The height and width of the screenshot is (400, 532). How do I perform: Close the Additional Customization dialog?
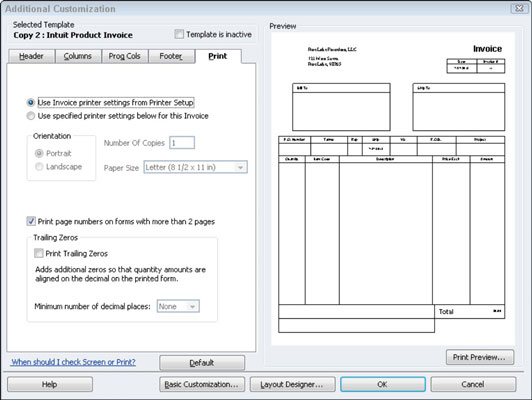pos(519,8)
